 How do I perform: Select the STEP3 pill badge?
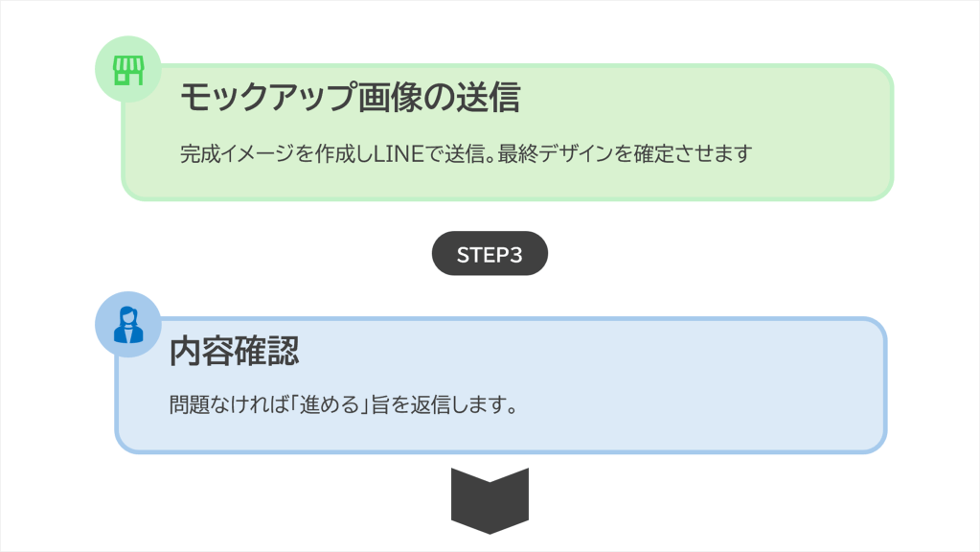coord(490,254)
